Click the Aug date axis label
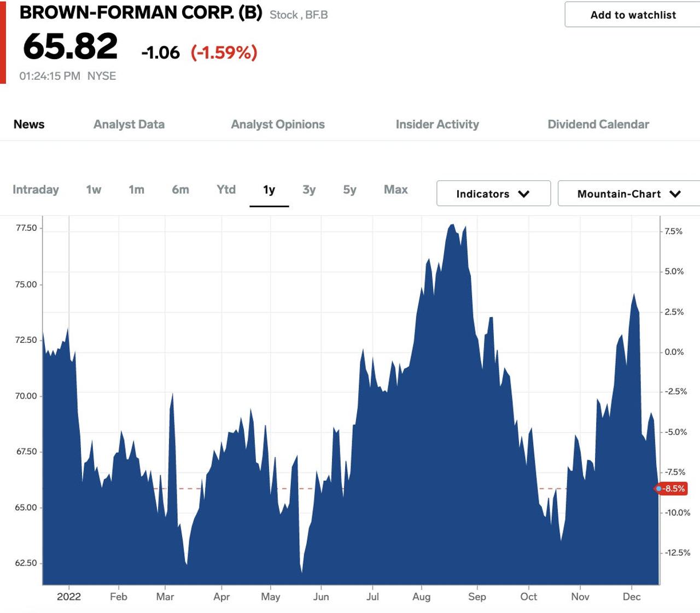The image size is (700, 613). click(x=422, y=597)
